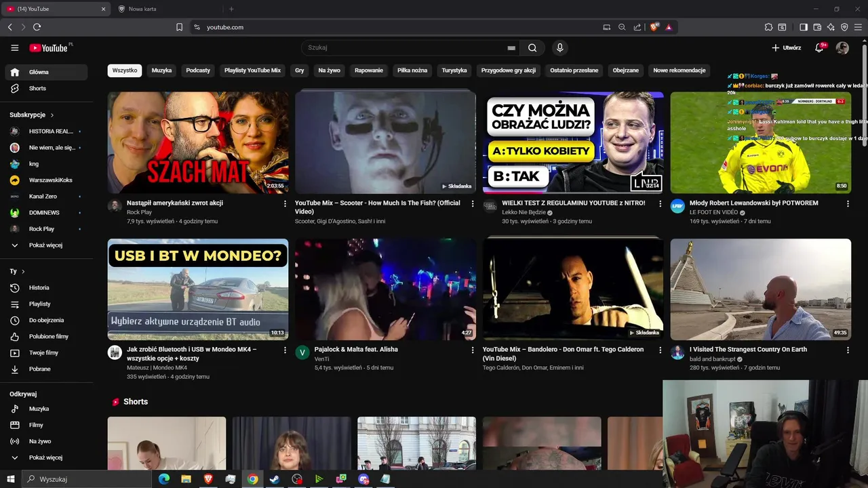This screenshot has width=868, height=488.
Task: Open notifications bell
Action: [819, 48]
